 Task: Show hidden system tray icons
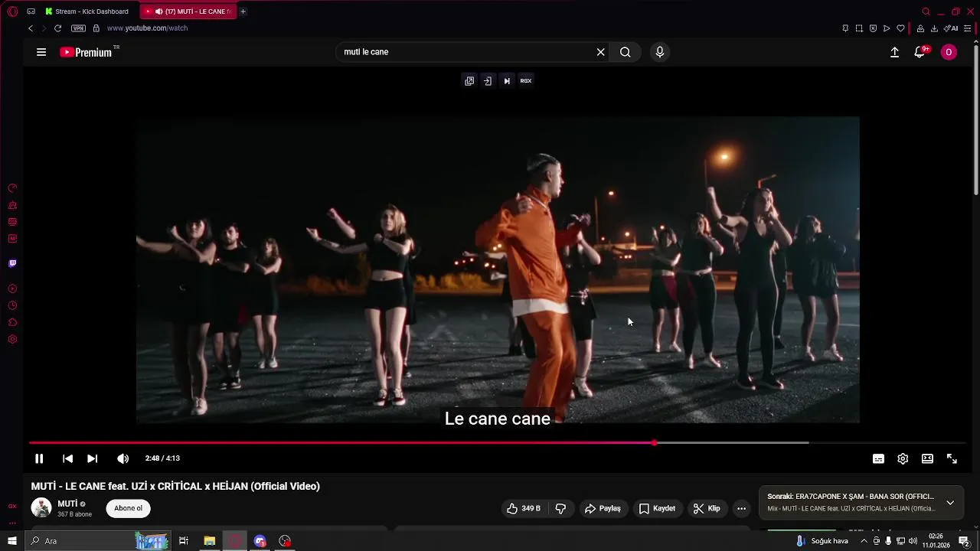864,541
